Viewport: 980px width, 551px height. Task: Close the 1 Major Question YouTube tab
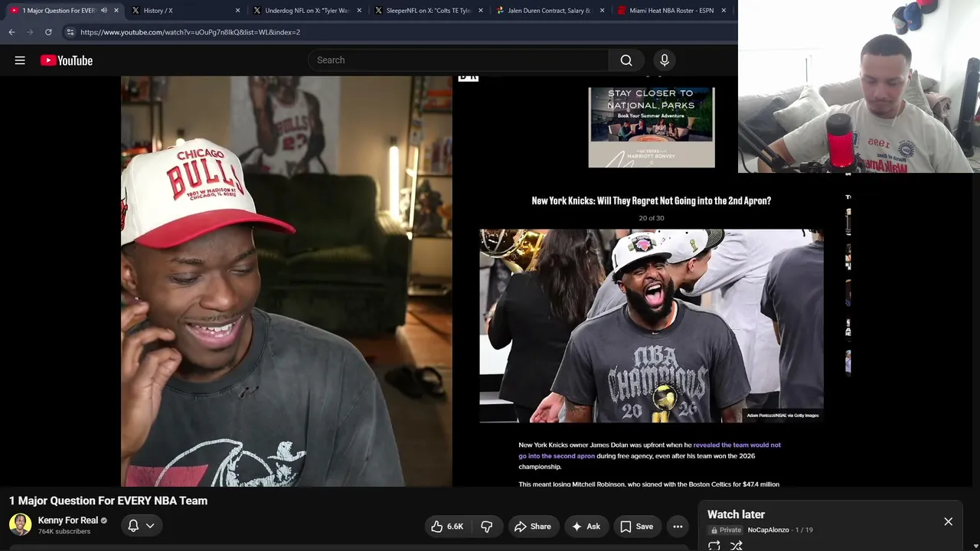[116, 11]
